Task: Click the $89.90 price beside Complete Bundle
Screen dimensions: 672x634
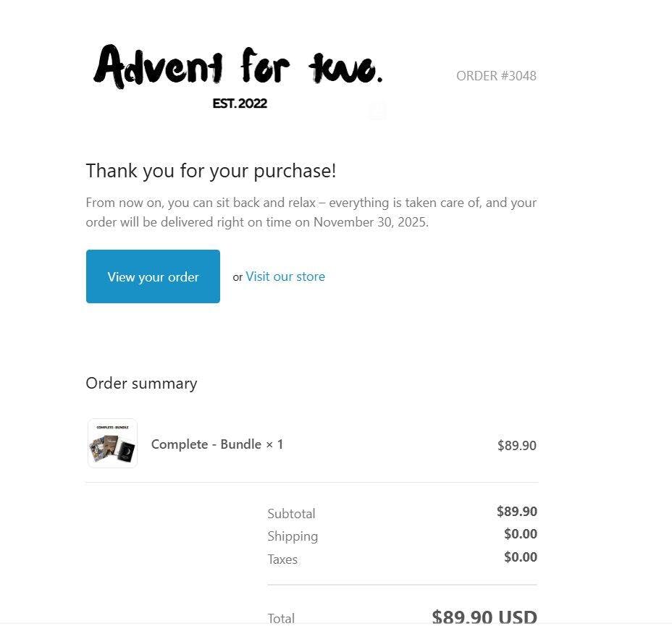Action: 516,446
